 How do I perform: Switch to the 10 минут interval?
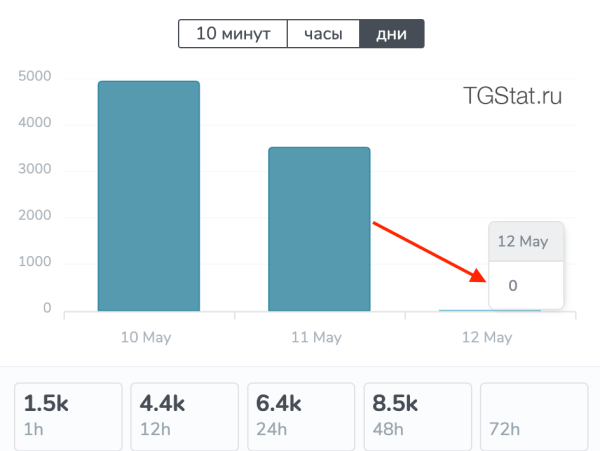(233, 34)
